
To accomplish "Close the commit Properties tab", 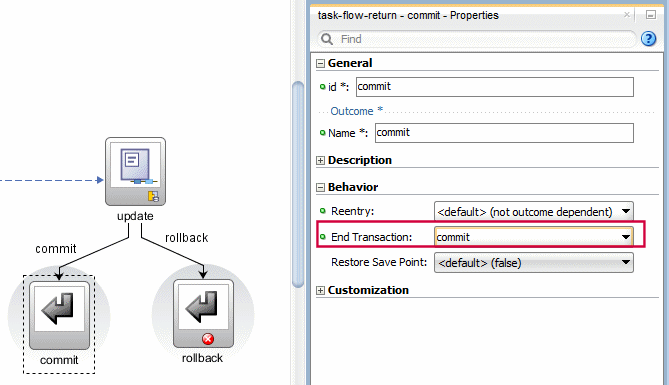I will [627, 15].
